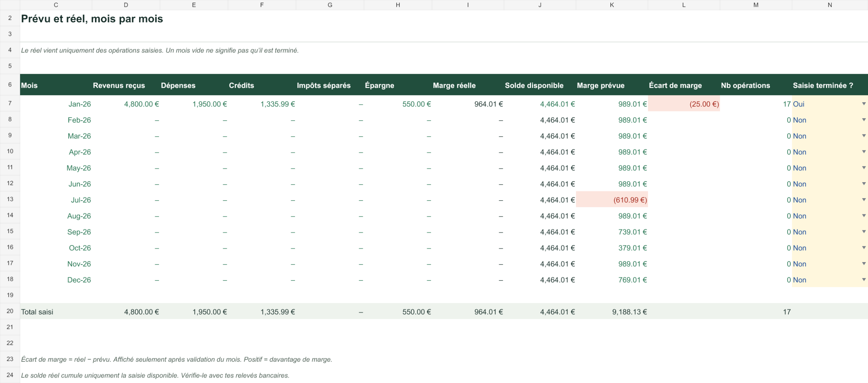
Task: Click the 'Prévu et réel, mois par mois' title
Action: point(92,19)
